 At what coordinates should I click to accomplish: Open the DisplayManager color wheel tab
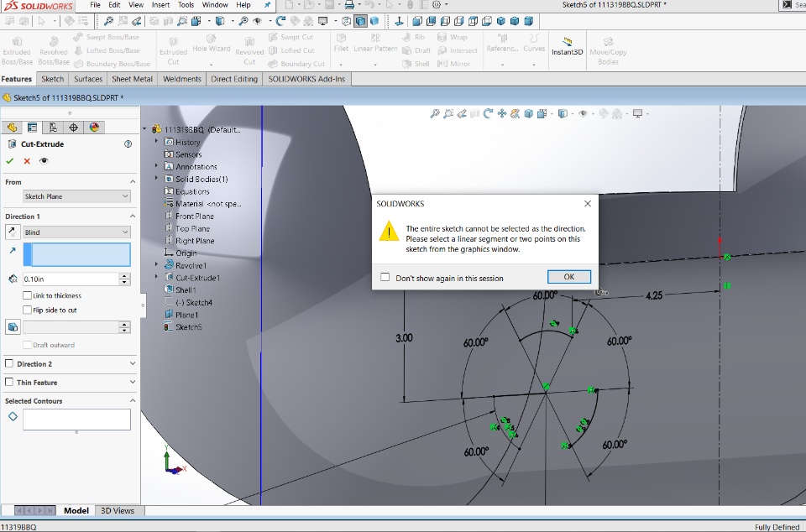pyautogui.click(x=94, y=128)
